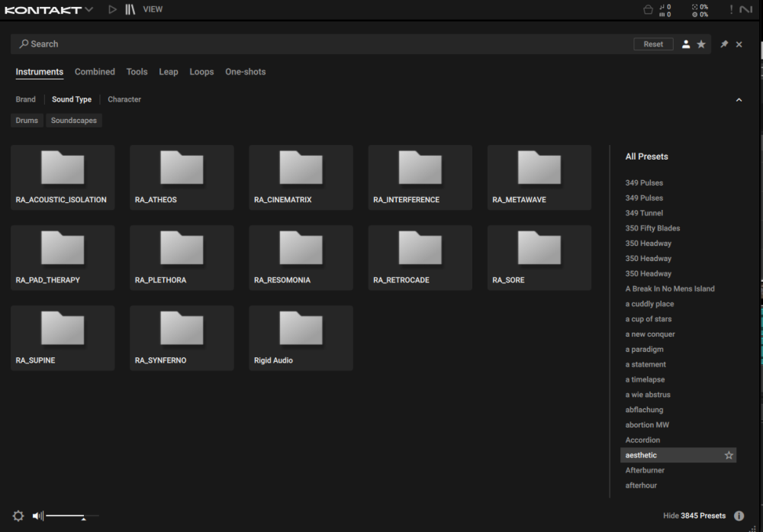Open the RA_CINEMATRIX folder
This screenshot has width=763, height=532.
pyautogui.click(x=301, y=178)
